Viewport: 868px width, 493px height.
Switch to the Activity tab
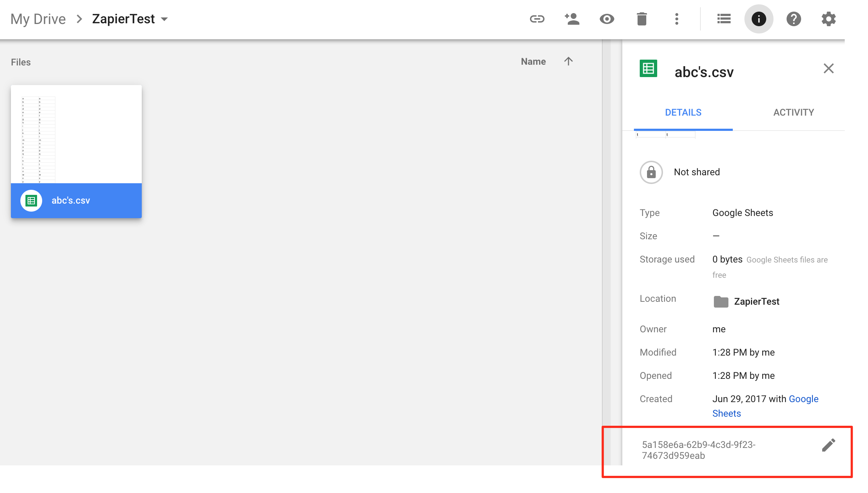793,112
